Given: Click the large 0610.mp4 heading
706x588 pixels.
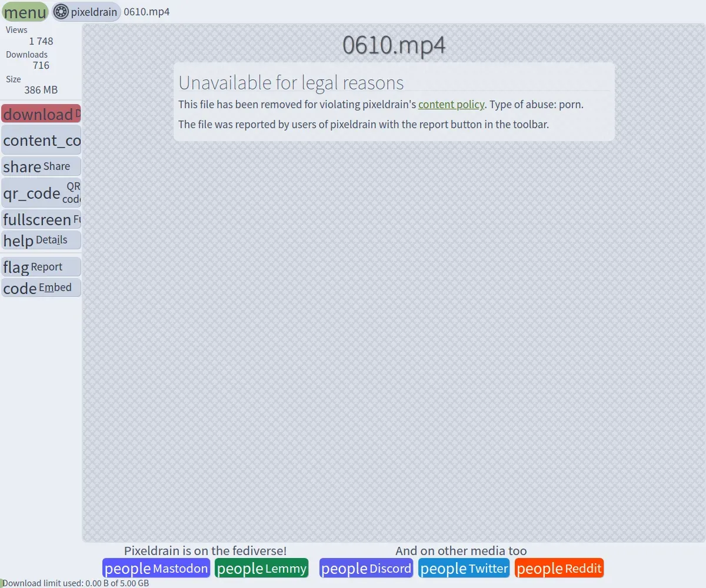Looking at the screenshot, I should click(x=394, y=45).
